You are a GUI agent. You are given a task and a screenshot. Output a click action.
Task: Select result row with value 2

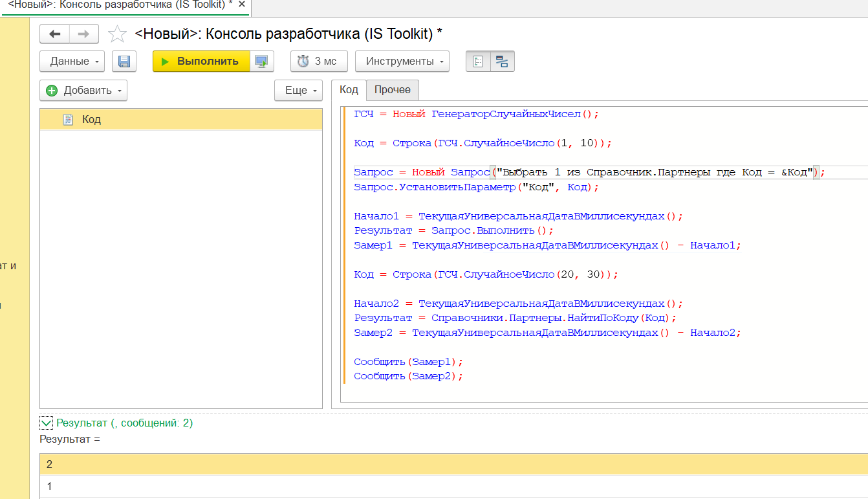coord(454,465)
